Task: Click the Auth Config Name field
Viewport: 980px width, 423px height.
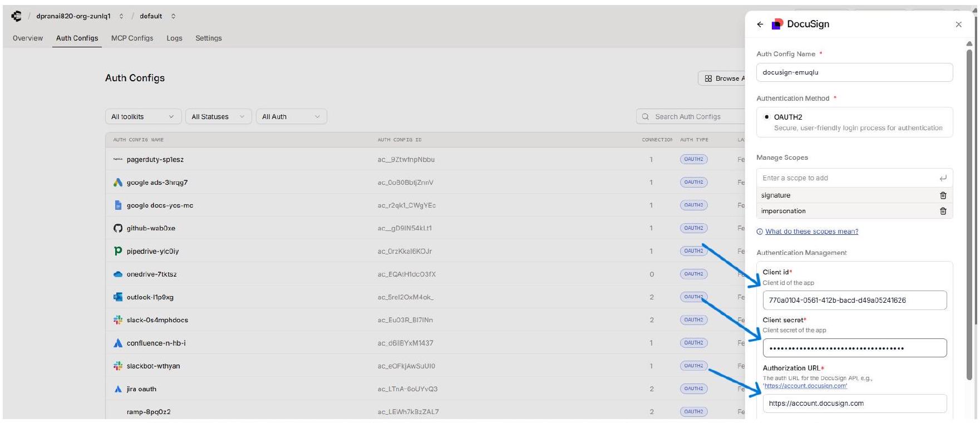Action: (x=854, y=72)
